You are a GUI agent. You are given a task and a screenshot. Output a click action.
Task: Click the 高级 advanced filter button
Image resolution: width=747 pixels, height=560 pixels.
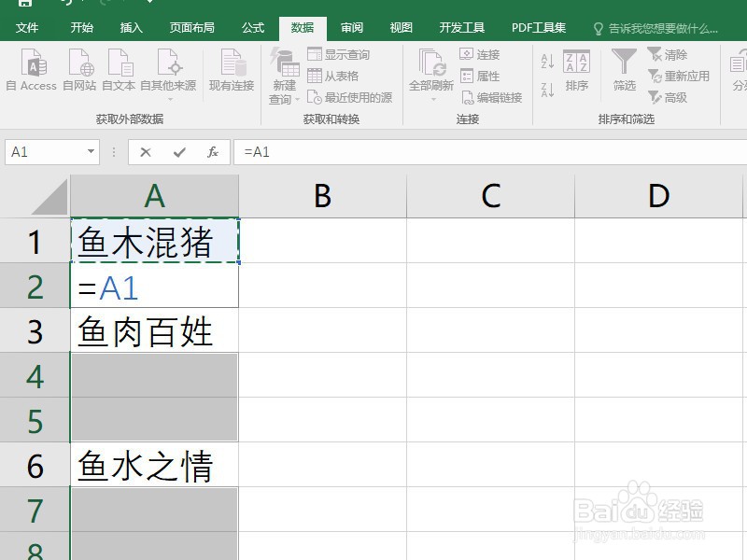(x=668, y=98)
